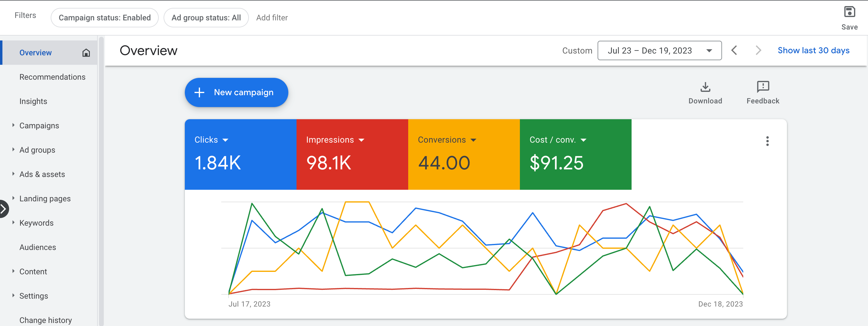Click the Download icon above the chart
The image size is (868, 326).
(x=705, y=87)
